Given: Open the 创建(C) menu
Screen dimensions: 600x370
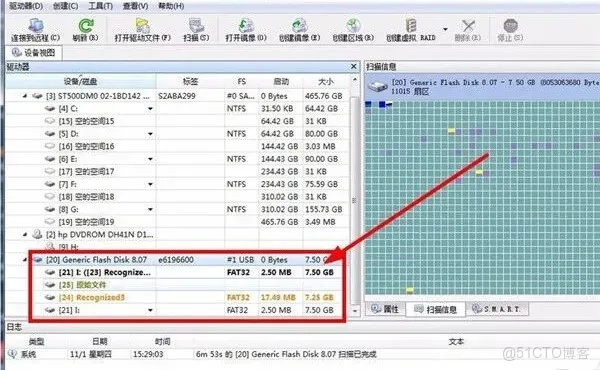Looking at the screenshot, I should point(65,6).
